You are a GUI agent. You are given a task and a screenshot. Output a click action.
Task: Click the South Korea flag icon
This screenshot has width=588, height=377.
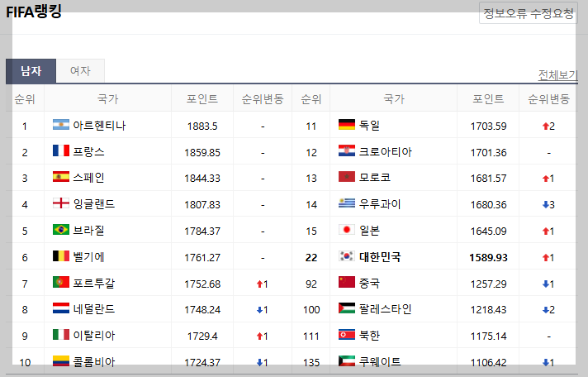(347, 256)
